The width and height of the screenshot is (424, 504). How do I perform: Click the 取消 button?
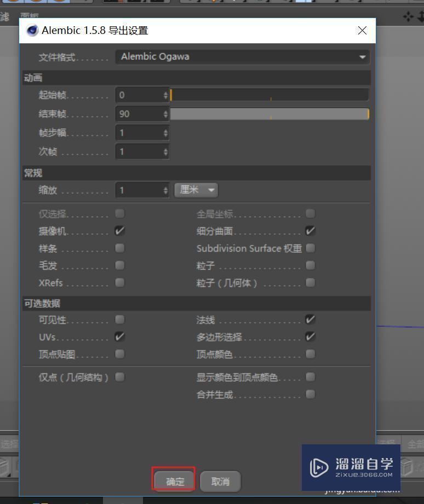point(220,481)
